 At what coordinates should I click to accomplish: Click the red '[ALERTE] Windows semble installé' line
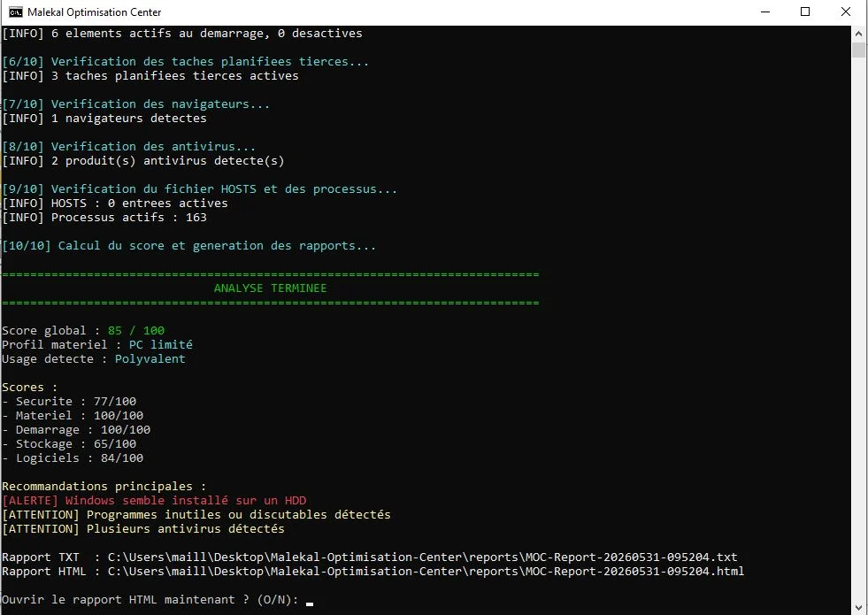coord(155,501)
